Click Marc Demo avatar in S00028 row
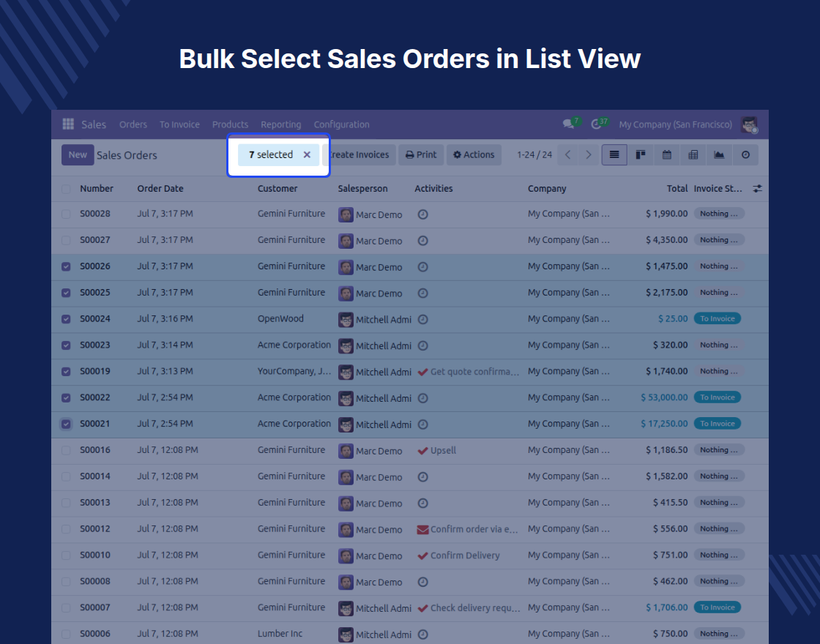 (346, 215)
